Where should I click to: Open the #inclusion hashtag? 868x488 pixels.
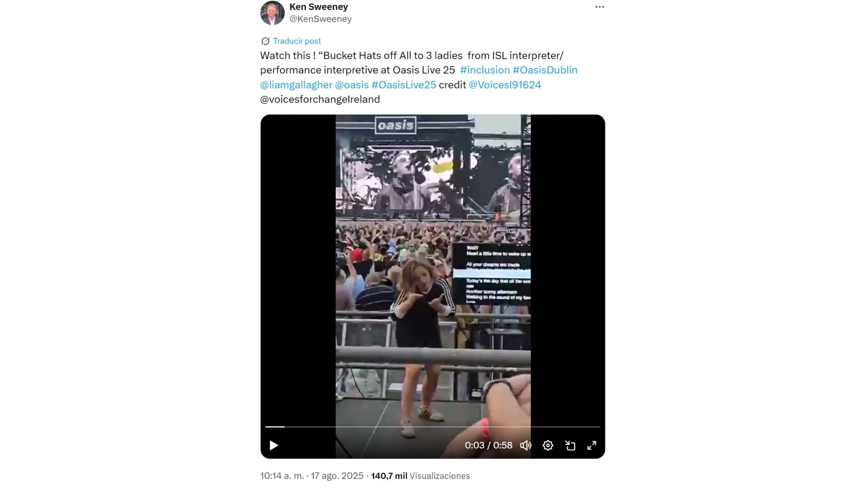(485, 70)
